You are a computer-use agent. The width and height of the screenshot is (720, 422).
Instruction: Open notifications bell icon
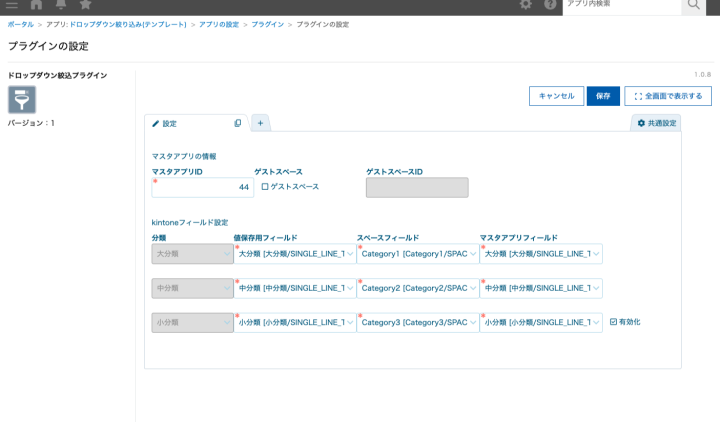(61, 6)
